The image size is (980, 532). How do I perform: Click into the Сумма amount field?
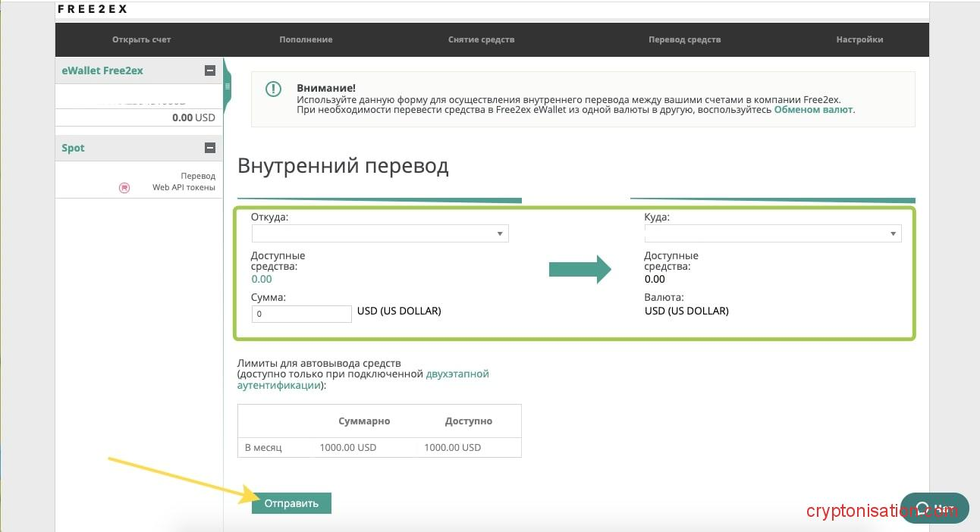point(301,313)
